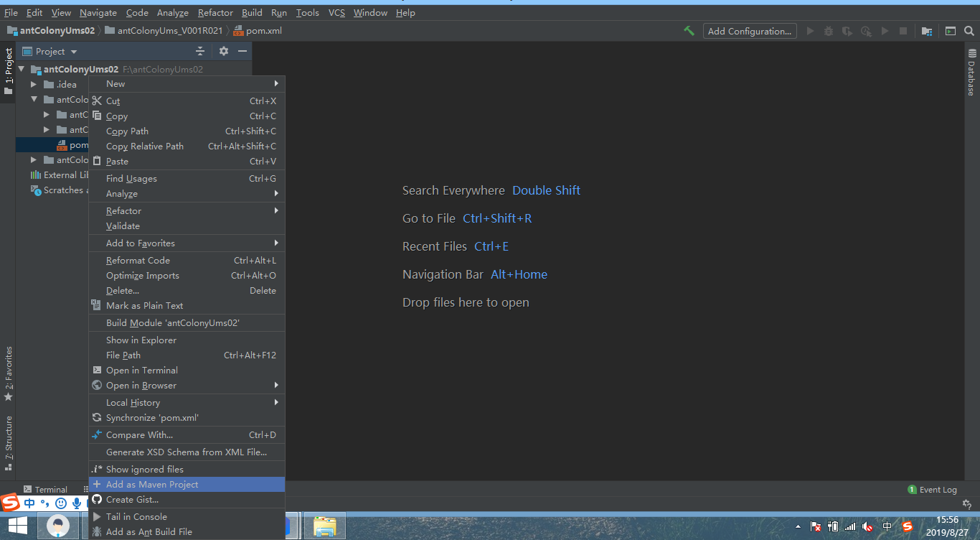Choose Cut from context menu
The image size is (980, 540).
point(187,101)
